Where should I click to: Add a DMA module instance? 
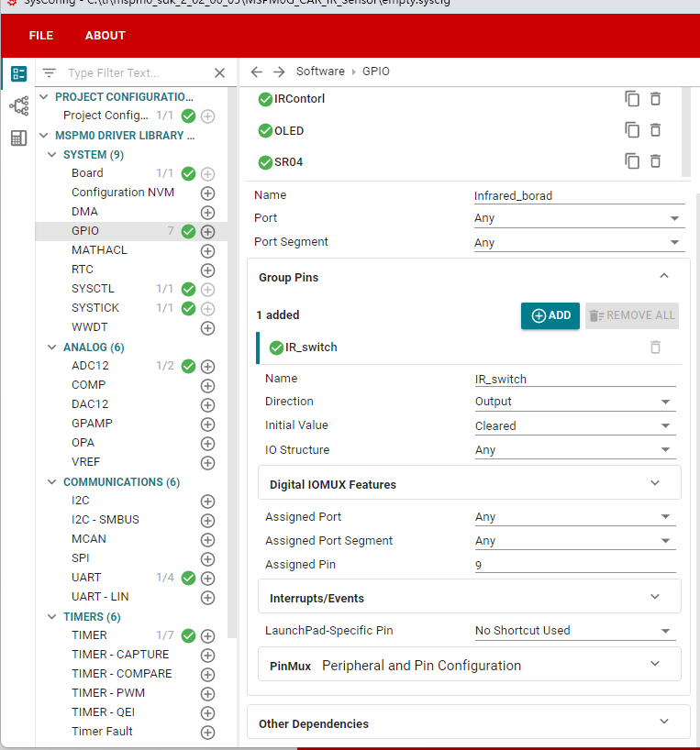click(x=207, y=213)
